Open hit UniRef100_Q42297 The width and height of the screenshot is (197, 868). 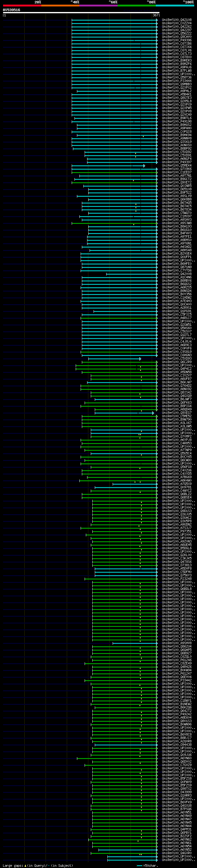click(177, 30)
